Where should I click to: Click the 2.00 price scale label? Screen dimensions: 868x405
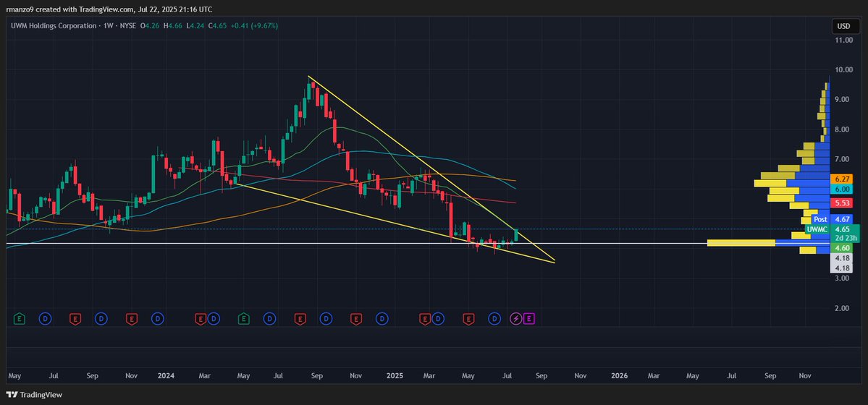point(843,308)
